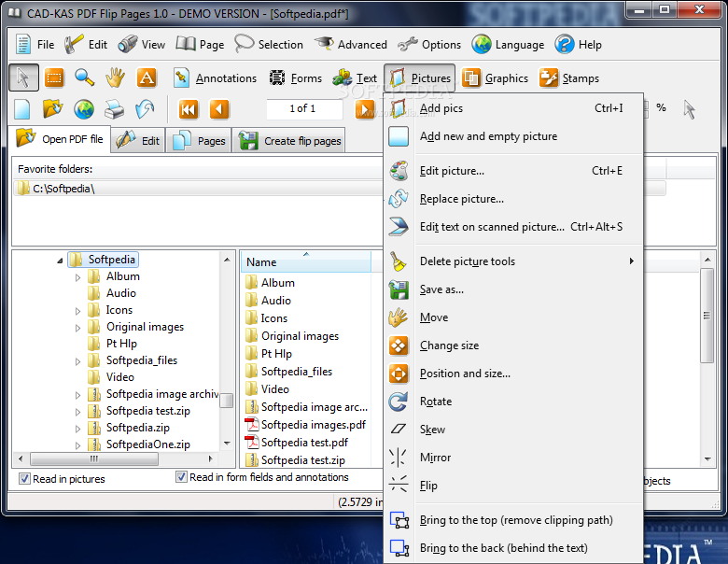This screenshot has height=564, width=728.
Task: Click the Change size orange icon
Action: [399, 345]
